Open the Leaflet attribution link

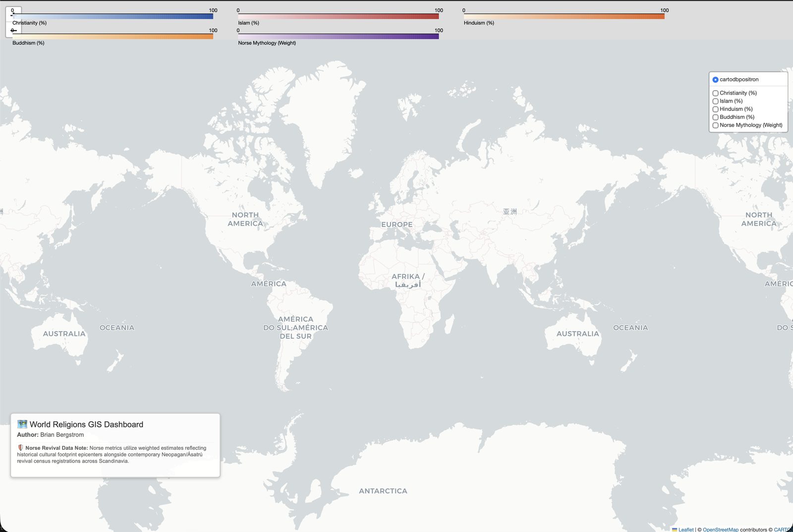686,530
